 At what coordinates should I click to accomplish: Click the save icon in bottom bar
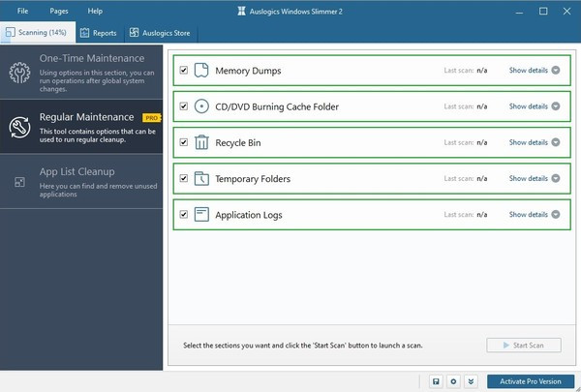tap(437, 381)
